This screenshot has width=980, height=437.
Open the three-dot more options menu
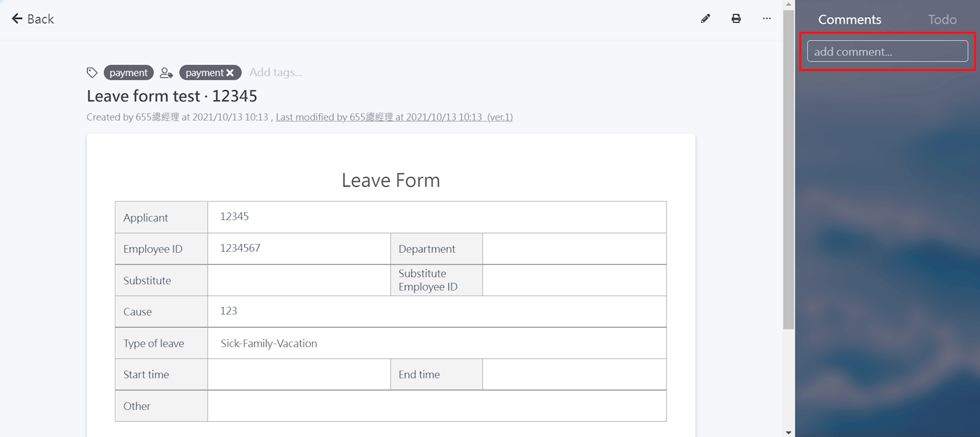pos(767,19)
